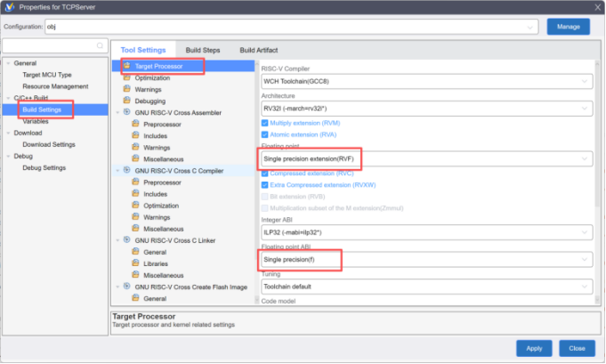
Task: Click the top-level Warnings folder icon
Action: (126, 89)
